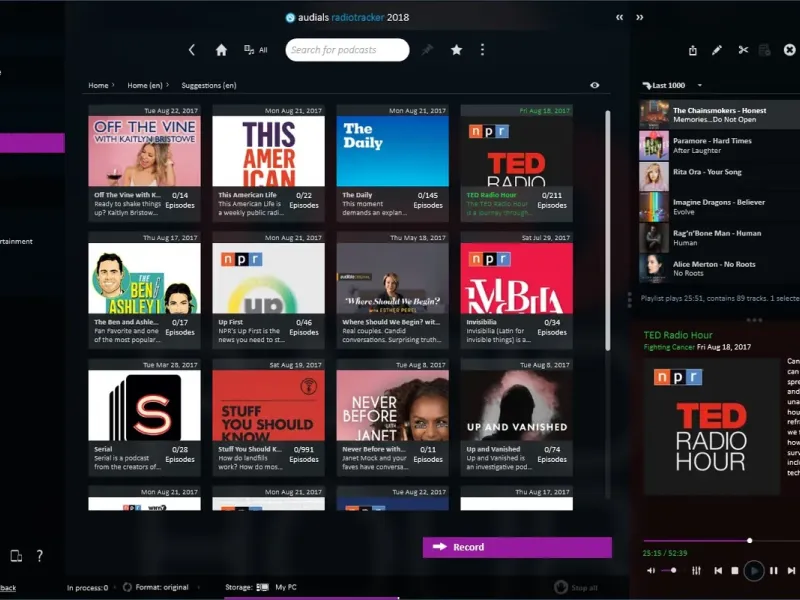Open the Serial podcast card
The image size is (800, 600).
(144, 417)
